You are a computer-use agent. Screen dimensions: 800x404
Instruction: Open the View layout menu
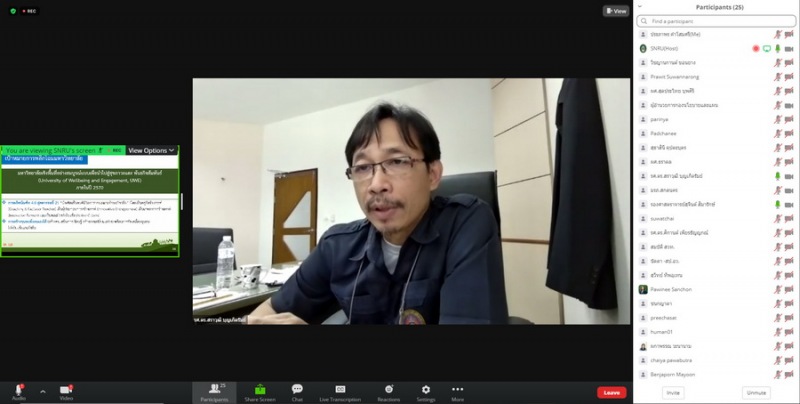point(616,11)
